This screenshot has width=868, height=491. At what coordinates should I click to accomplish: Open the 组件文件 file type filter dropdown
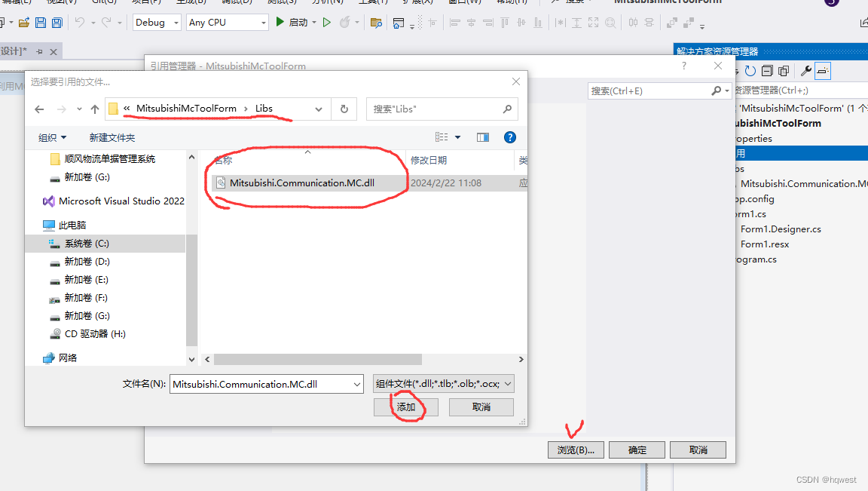(508, 383)
